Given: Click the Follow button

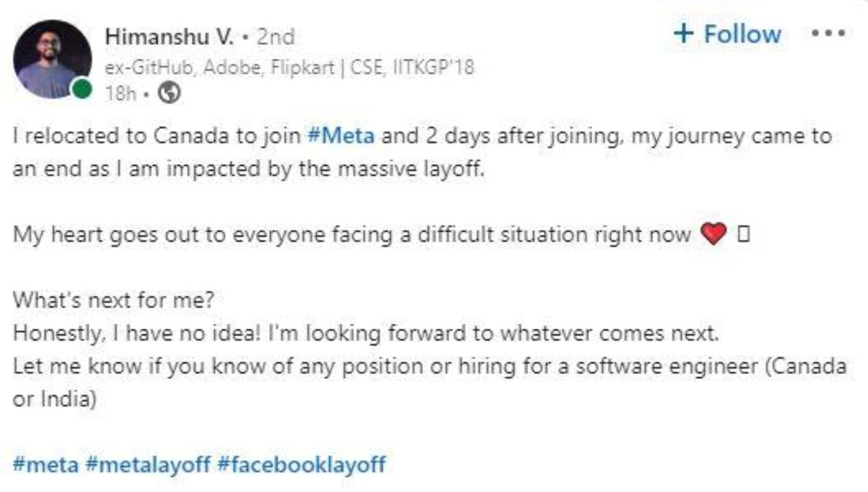Looking at the screenshot, I should tap(742, 34).
